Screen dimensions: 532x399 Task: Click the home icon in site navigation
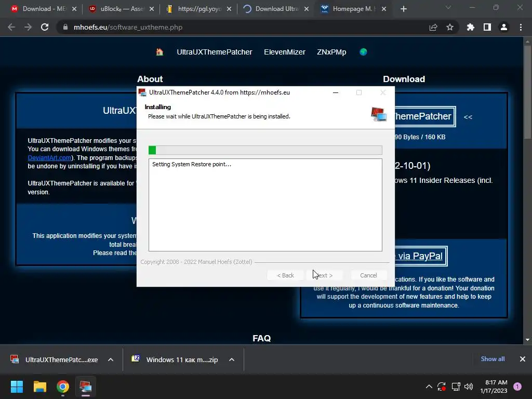coord(159,52)
